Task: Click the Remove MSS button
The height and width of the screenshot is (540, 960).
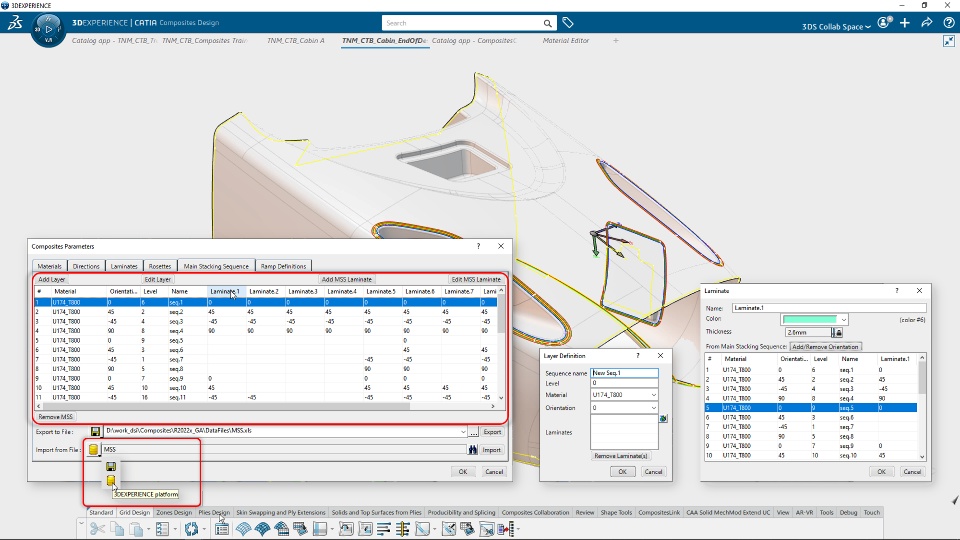Action: (55, 417)
